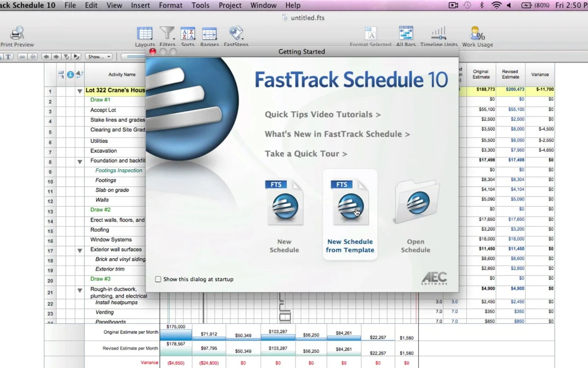This screenshot has width=588, height=368.
Task: Click the battery status icon
Action: (526, 6)
